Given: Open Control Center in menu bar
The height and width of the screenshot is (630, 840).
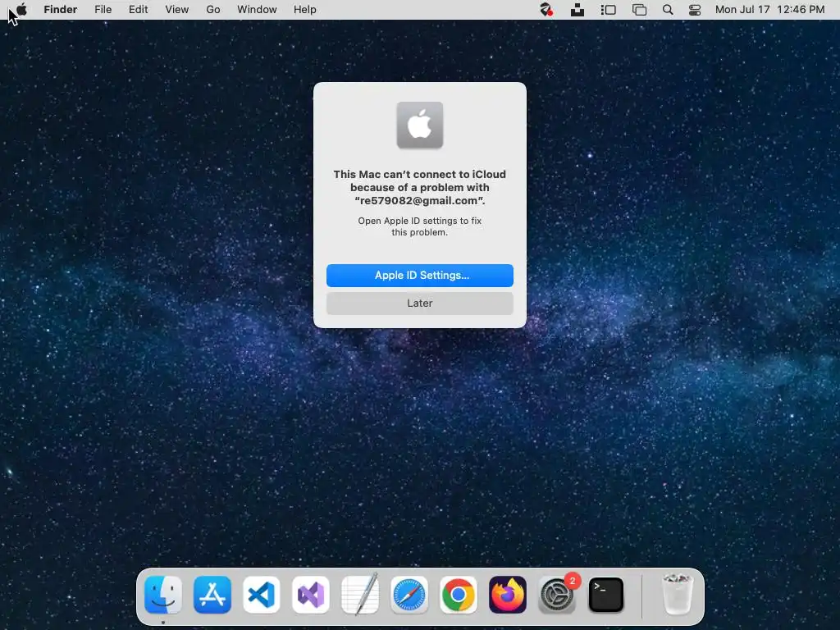Looking at the screenshot, I should pos(695,10).
